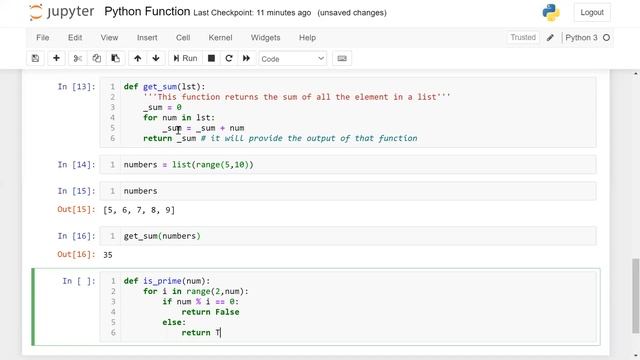Open the Help menu

pos(307,38)
